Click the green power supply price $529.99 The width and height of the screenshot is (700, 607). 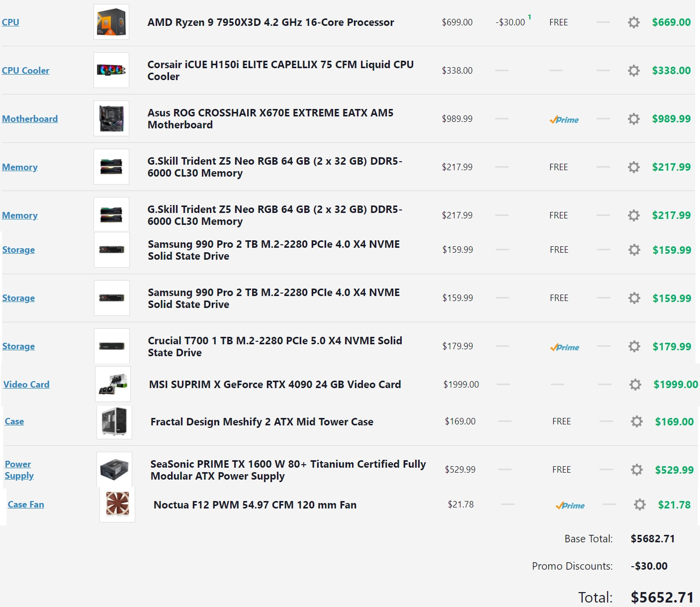point(674,470)
